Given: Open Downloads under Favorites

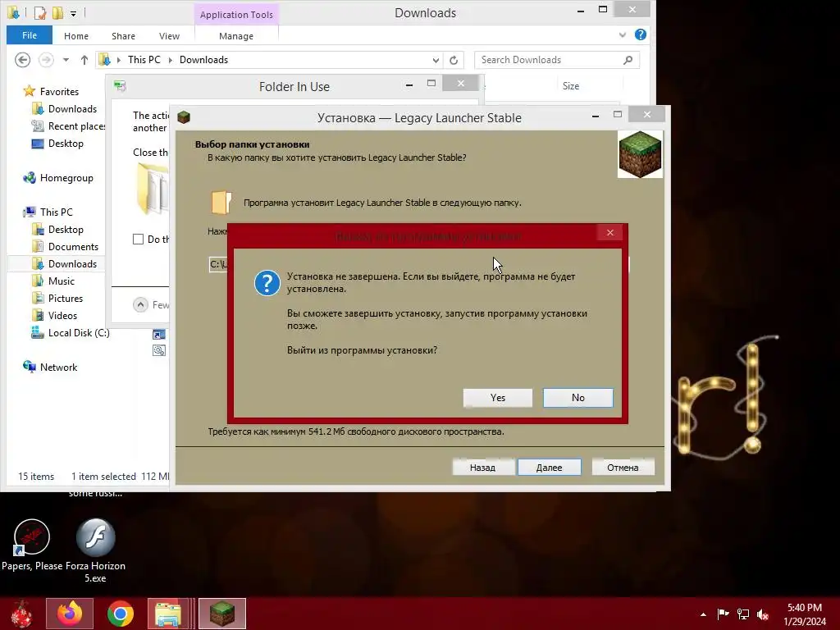Looking at the screenshot, I should tap(72, 109).
